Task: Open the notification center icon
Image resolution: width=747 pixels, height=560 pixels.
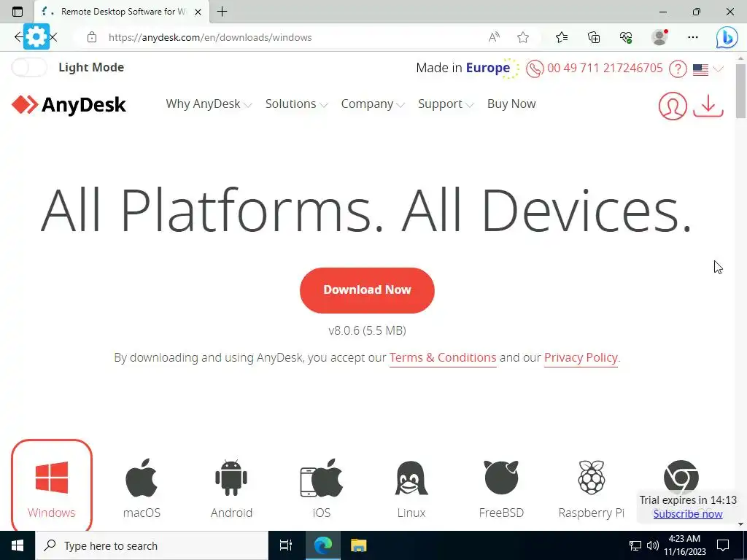Action: [x=723, y=545]
